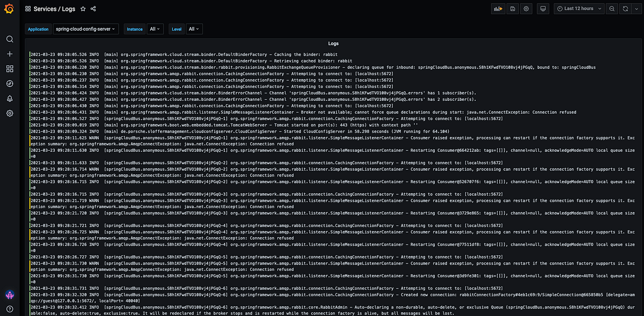Viewport: 644px width, 316px height.
Task: Open Dashboards via the four-squares icon
Action: pyautogui.click(x=9, y=69)
